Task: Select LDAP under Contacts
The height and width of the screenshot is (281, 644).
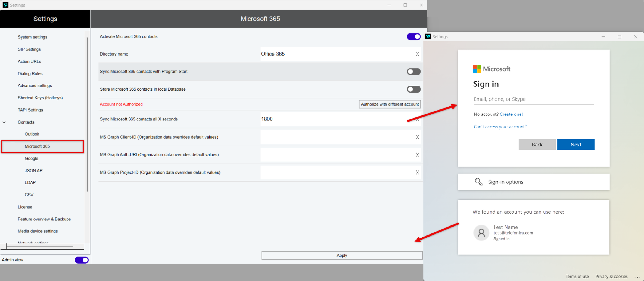Action: pos(30,183)
